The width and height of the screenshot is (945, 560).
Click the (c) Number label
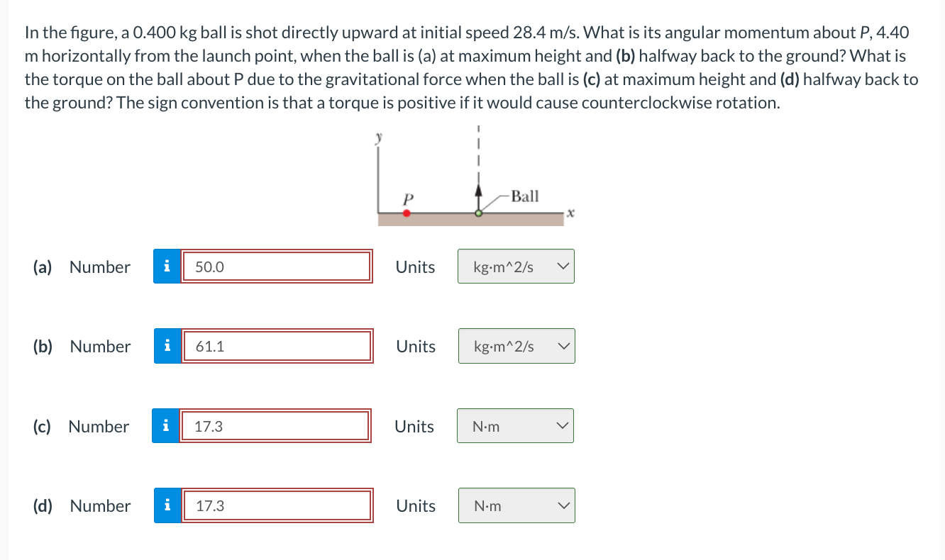click(82, 426)
